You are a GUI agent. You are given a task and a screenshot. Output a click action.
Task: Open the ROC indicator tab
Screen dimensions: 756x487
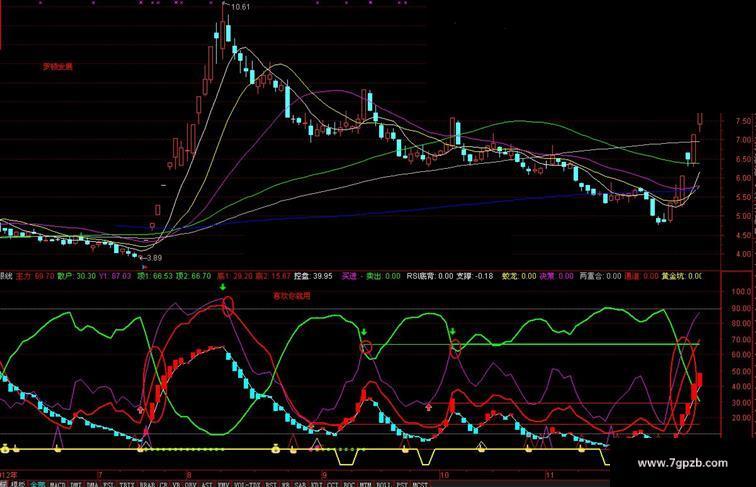[x=349, y=484]
